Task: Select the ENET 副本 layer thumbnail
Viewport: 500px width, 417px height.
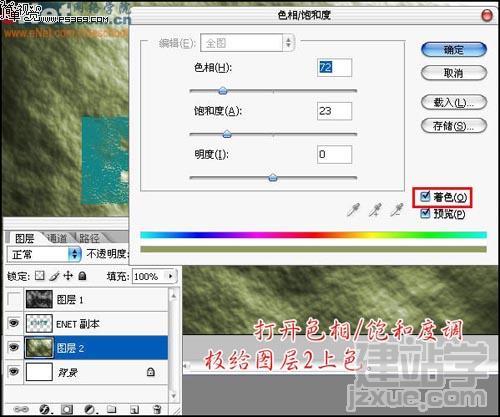Action: [39, 323]
